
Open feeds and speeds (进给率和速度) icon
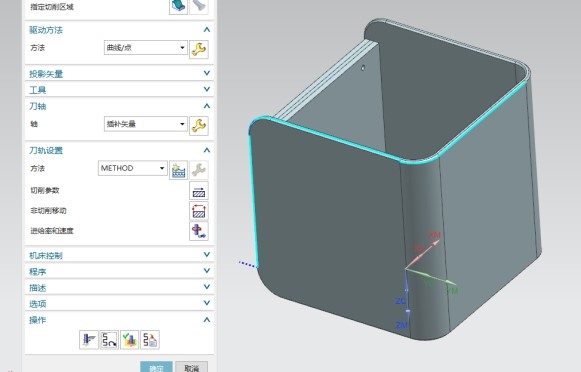199,231
